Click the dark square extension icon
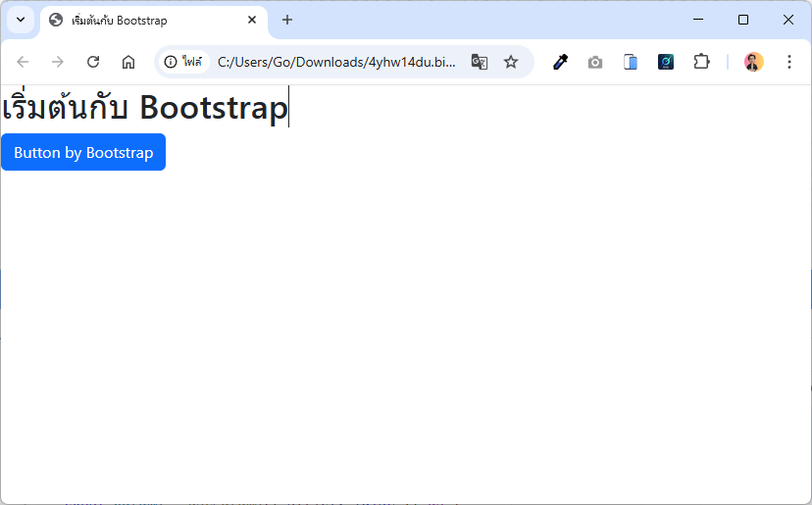812x505 pixels. (x=666, y=62)
